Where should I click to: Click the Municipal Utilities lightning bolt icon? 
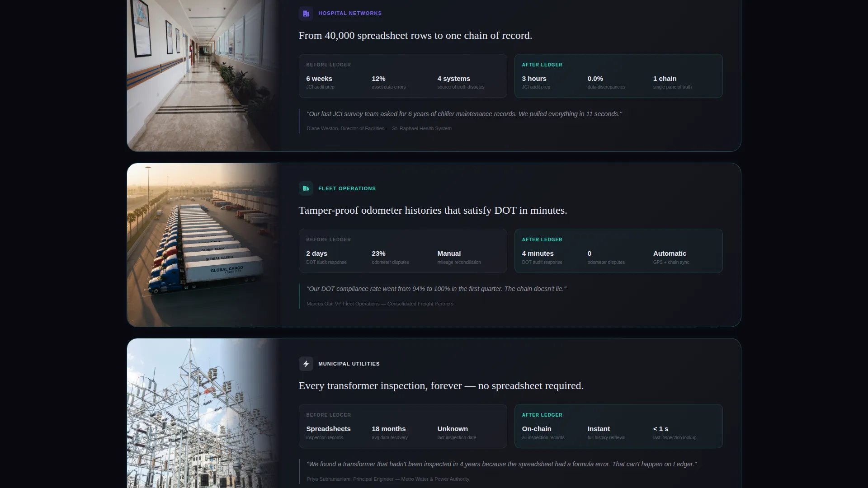[306, 364]
